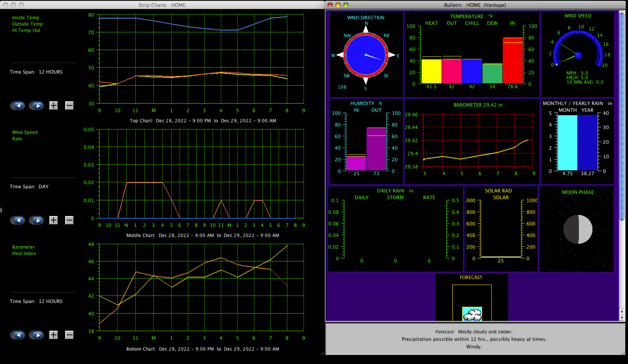Select the Rain legend label in middle chart

(17, 139)
